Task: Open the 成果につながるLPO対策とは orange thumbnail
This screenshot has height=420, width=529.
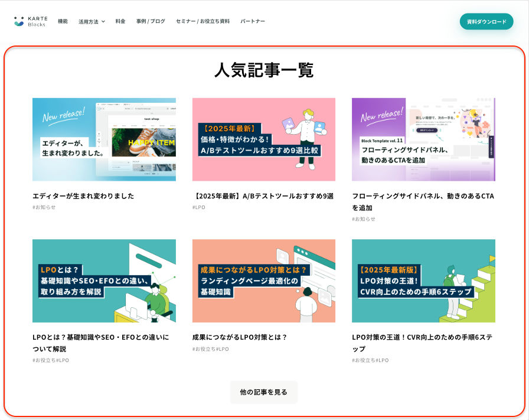Action: coord(264,281)
